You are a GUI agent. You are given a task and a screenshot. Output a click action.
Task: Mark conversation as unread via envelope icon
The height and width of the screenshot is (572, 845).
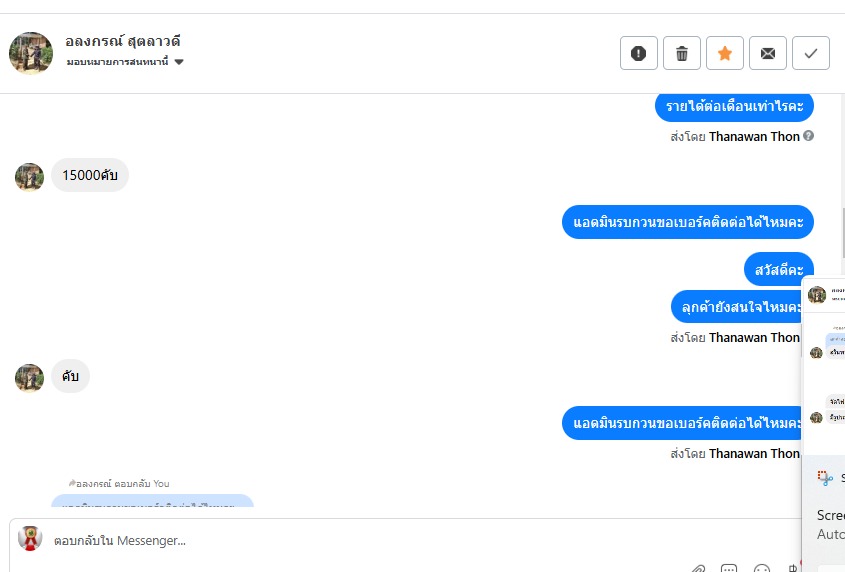[768, 53]
